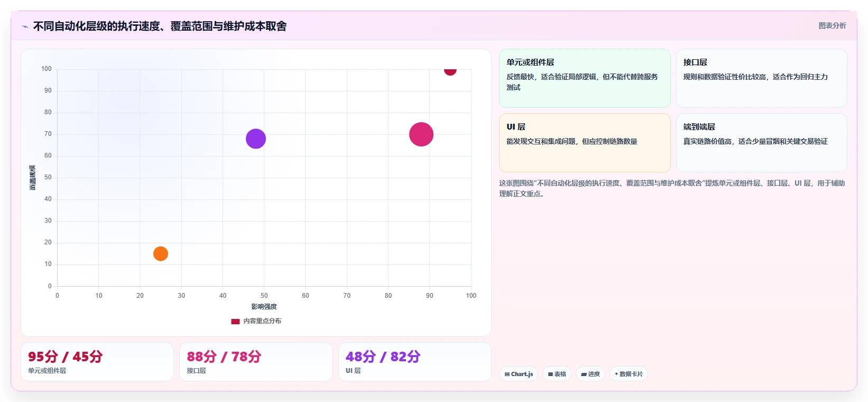Click the 表格 tag

point(557,374)
